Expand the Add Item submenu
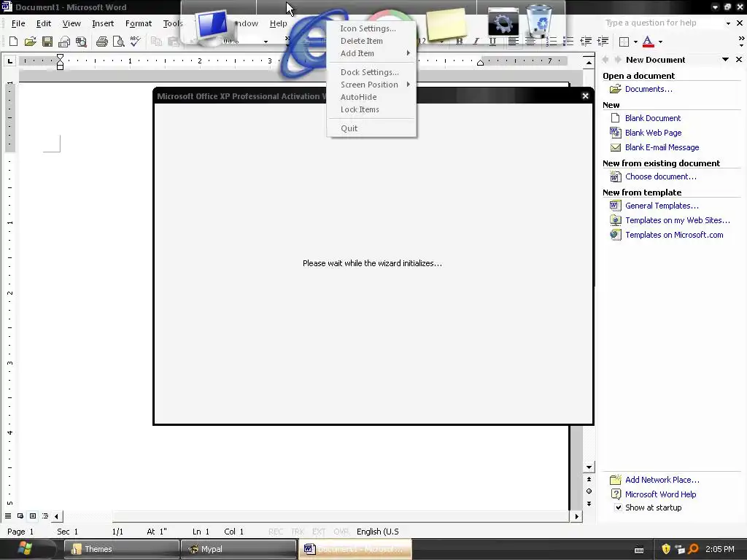This screenshot has width=747, height=560. (371, 53)
